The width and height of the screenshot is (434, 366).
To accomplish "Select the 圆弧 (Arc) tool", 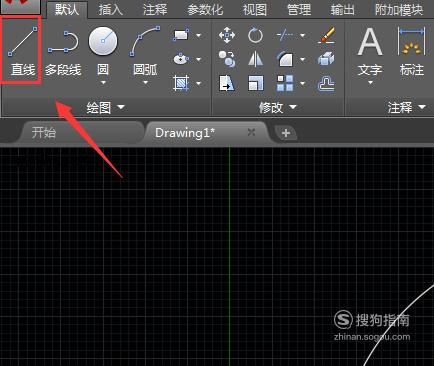I will coord(145,50).
